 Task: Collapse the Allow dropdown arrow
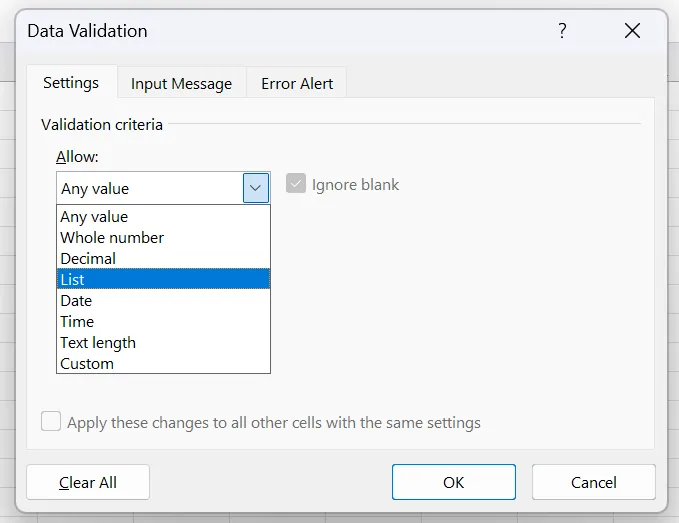click(x=255, y=188)
